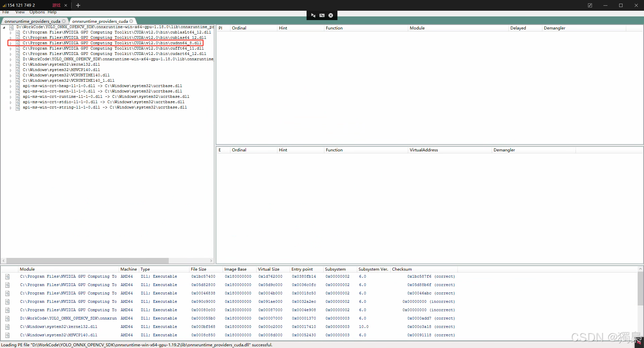The height and width of the screenshot is (348, 644).
Task: Click the VCRUNTIME140.dll module icon in tree
Action: (x=18, y=75)
